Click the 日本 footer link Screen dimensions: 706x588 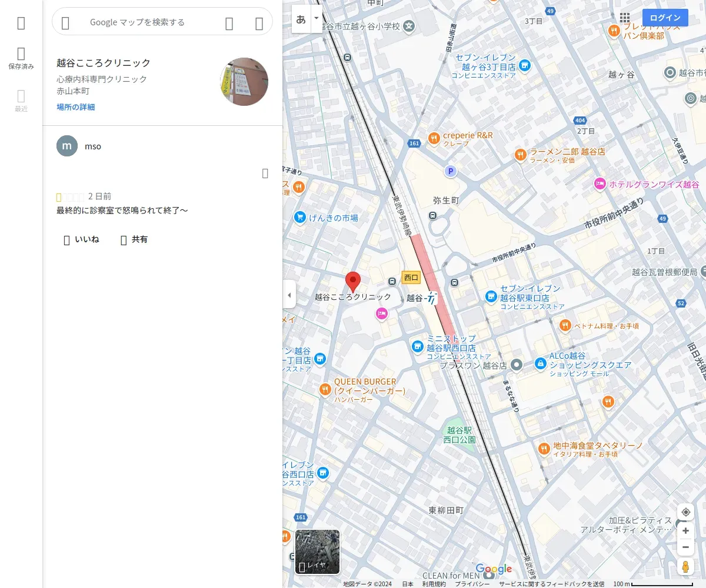[408, 584]
